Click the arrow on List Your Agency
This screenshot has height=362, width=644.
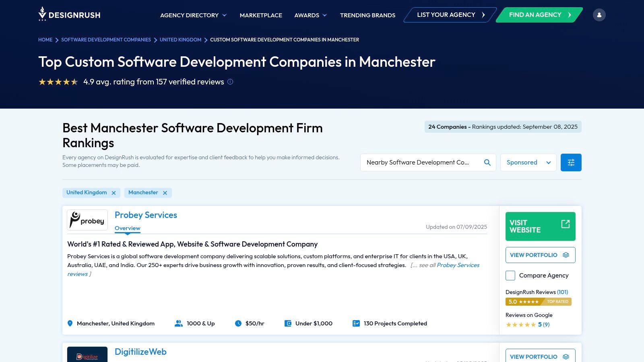(x=483, y=15)
